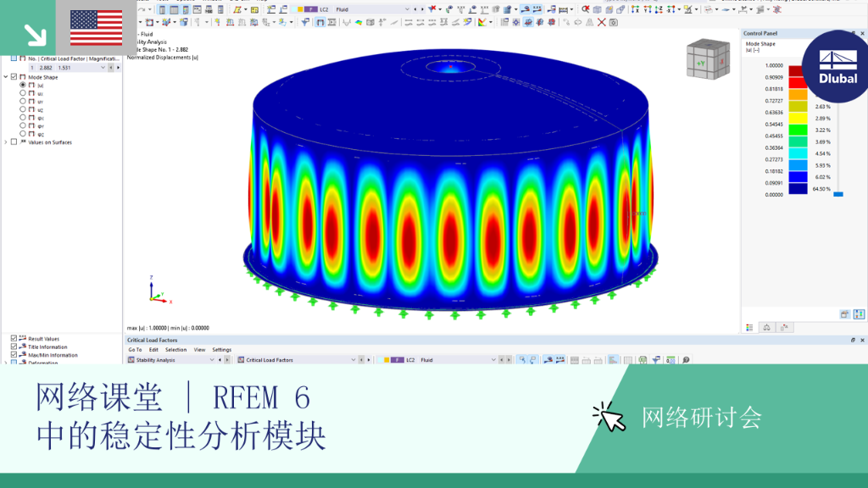Click the red X delete icon in toolbar

pos(601,22)
